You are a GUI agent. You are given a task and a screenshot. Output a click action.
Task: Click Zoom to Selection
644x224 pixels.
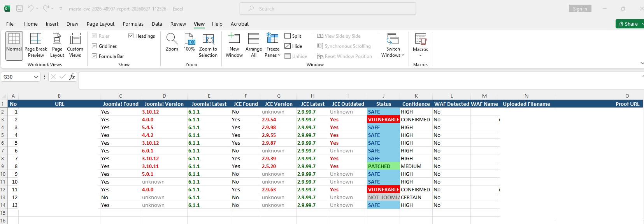coord(208,45)
